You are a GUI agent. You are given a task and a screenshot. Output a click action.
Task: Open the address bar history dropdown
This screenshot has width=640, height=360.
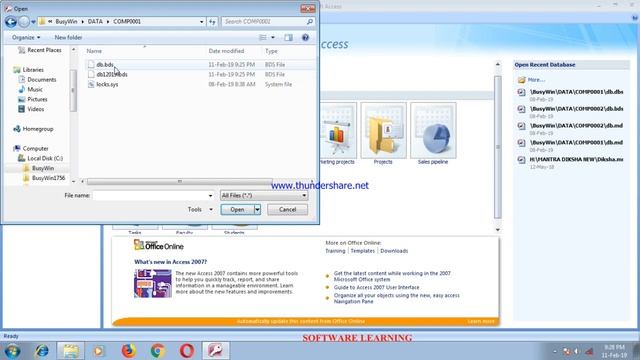pyautogui.click(x=202, y=22)
